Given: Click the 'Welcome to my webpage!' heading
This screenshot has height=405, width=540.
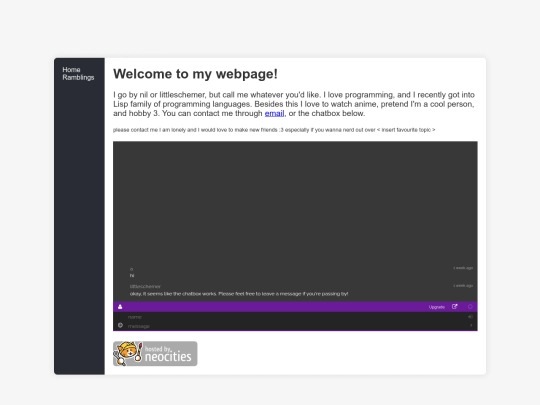Looking at the screenshot, I should pyautogui.click(x=195, y=74).
